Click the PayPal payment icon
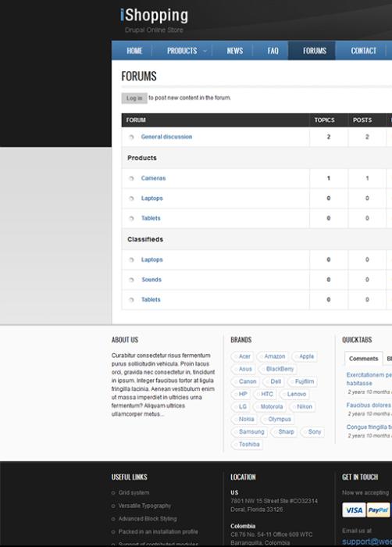Screen dimensions: 392x547 378,510
